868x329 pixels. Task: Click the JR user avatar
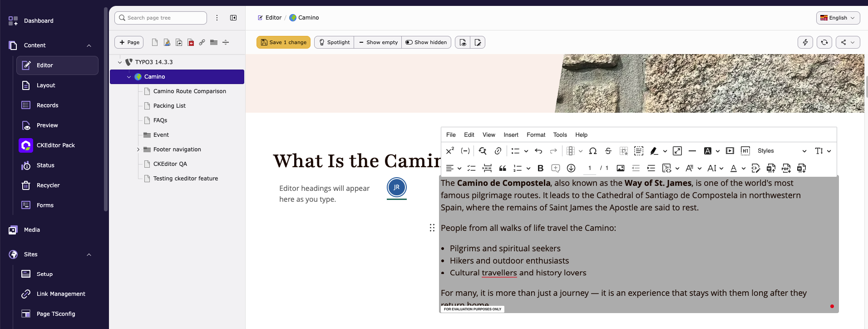click(397, 187)
